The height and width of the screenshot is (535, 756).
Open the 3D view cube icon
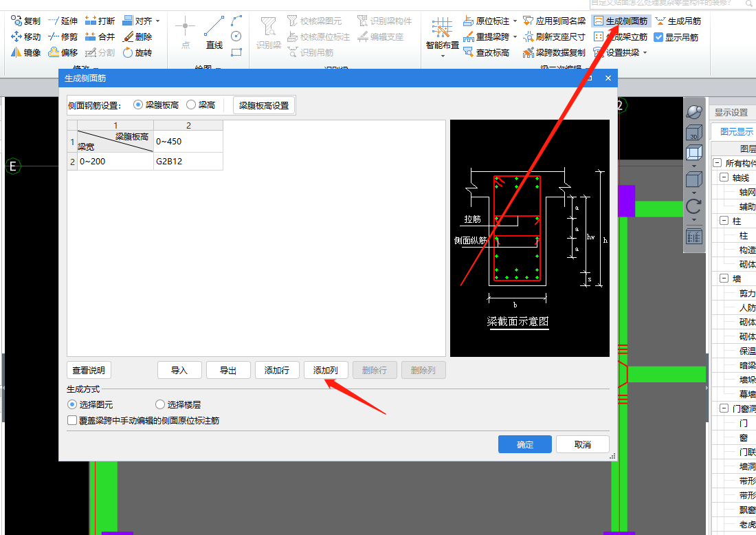(694, 133)
